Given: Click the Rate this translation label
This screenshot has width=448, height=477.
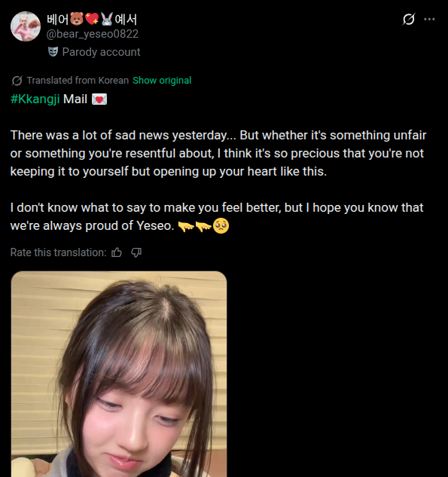Looking at the screenshot, I should 59,252.
